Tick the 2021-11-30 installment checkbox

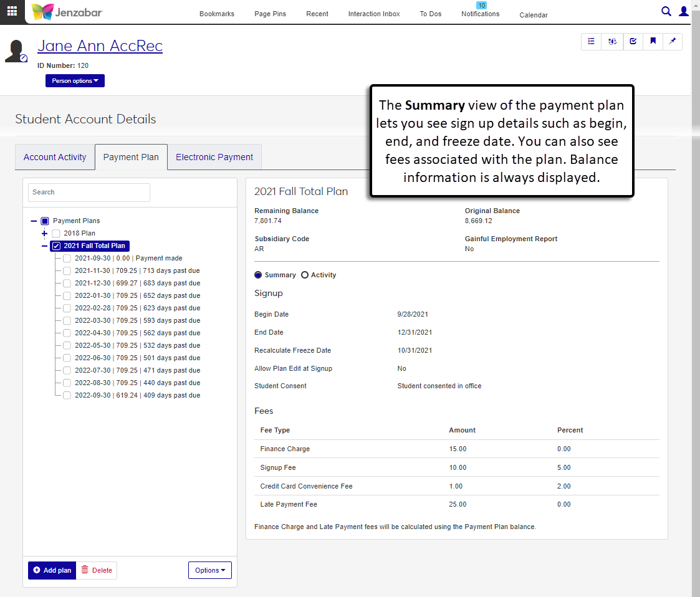(67, 270)
